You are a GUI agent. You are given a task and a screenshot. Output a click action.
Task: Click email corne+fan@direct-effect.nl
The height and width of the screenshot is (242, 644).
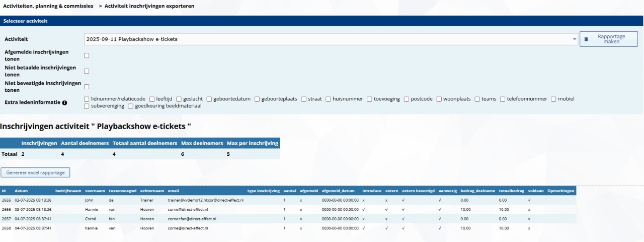click(192, 219)
